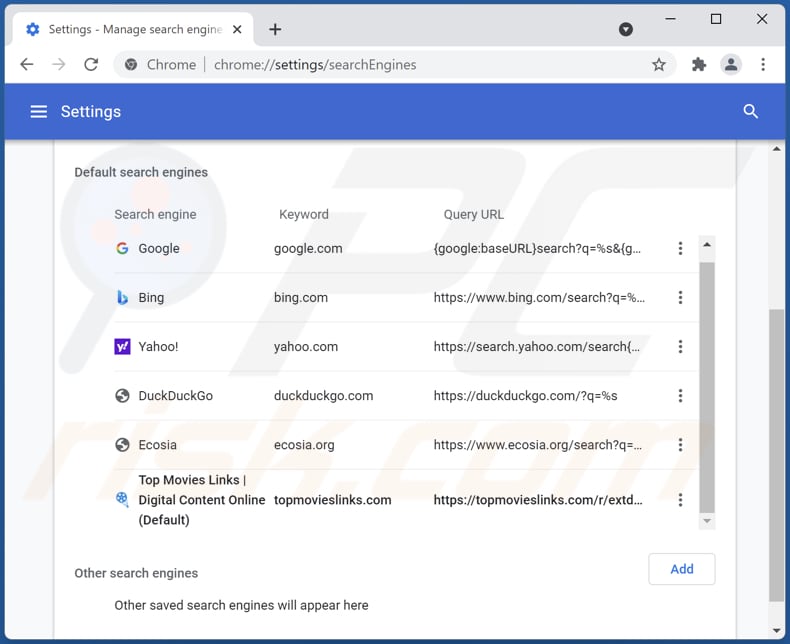Click the Top Movies Links (Default) name
The width and height of the screenshot is (790, 644).
coord(202,500)
